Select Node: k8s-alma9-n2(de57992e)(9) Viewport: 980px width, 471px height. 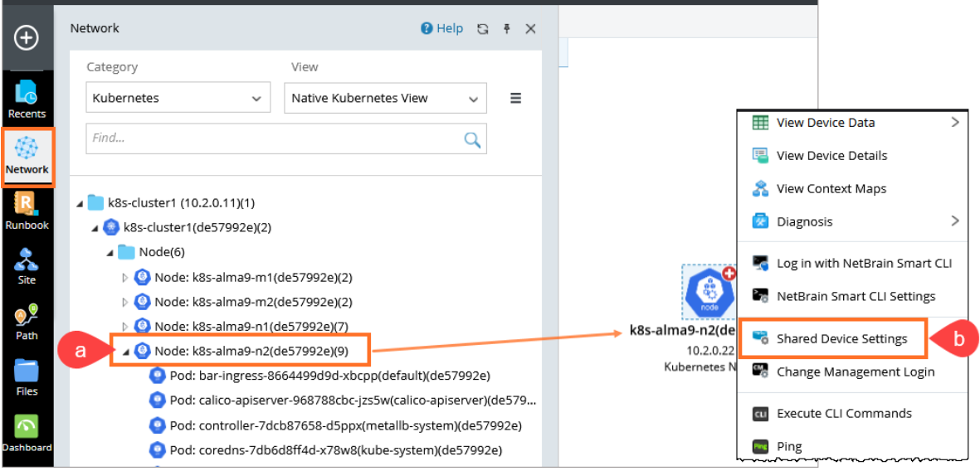(x=241, y=351)
